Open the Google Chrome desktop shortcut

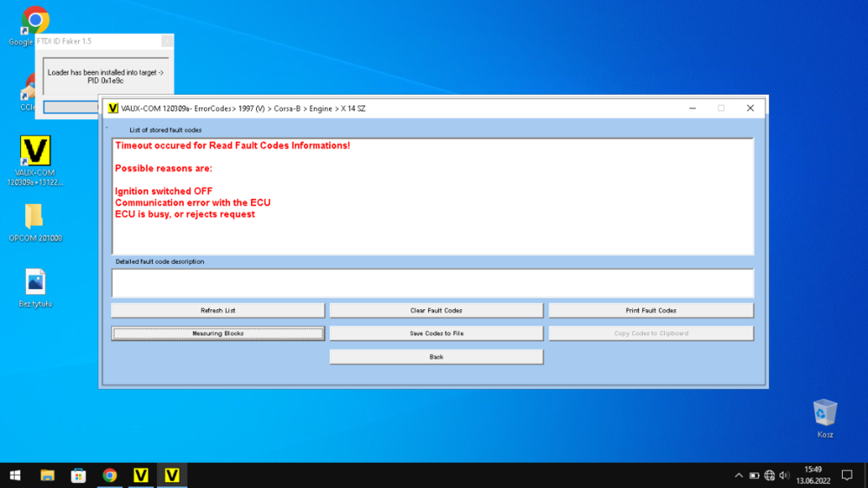click(35, 21)
